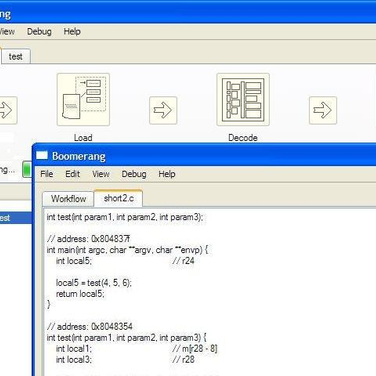Select the test tab in the back window

click(16, 56)
